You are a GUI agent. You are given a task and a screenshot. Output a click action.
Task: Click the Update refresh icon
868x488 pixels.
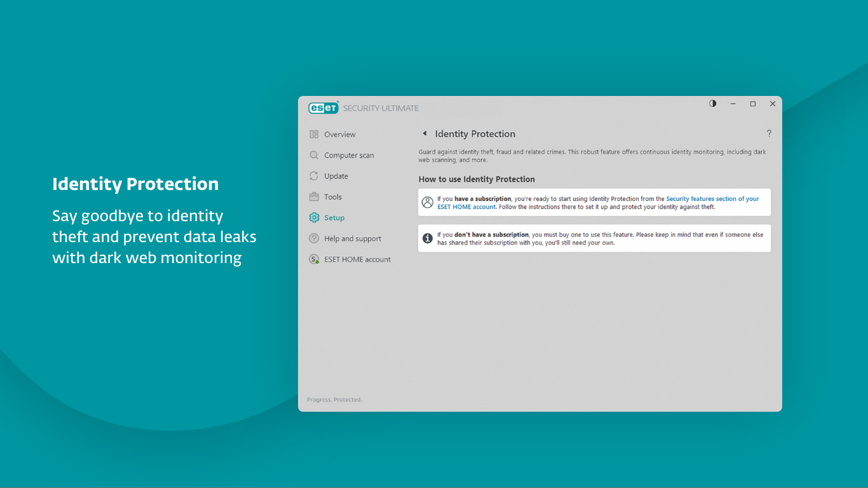314,176
